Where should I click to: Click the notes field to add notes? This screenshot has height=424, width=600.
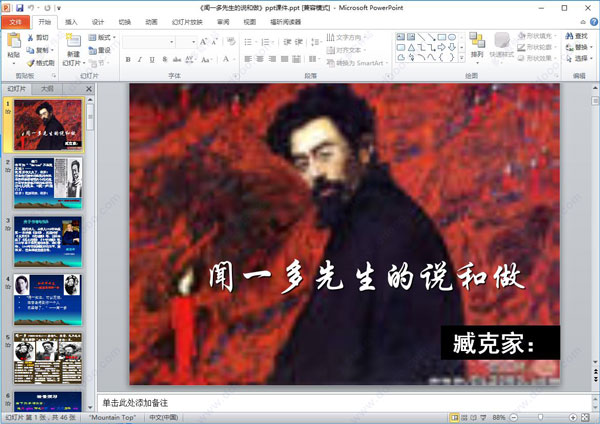pos(344,403)
